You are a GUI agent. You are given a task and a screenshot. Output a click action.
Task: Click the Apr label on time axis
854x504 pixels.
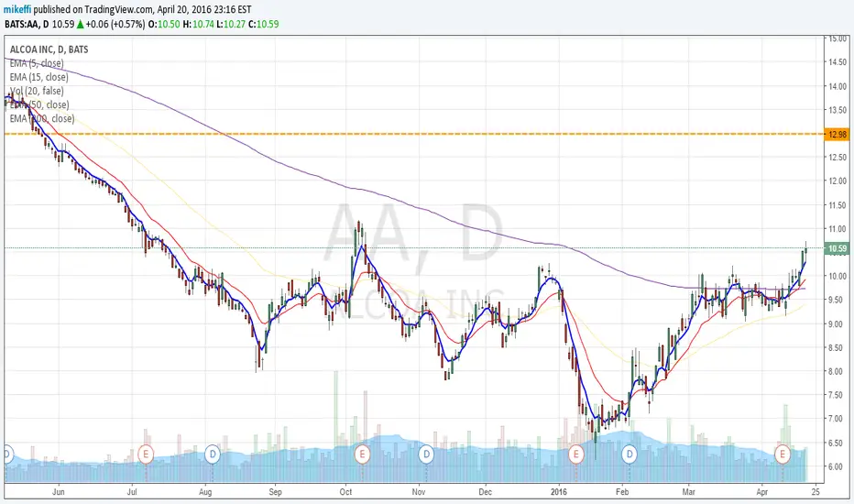tap(762, 492)
